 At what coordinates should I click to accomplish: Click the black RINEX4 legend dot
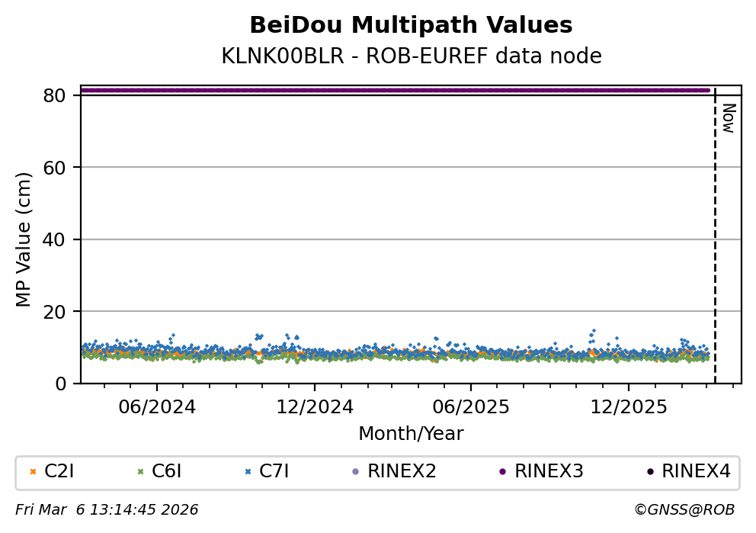click(x=649, y=472)
